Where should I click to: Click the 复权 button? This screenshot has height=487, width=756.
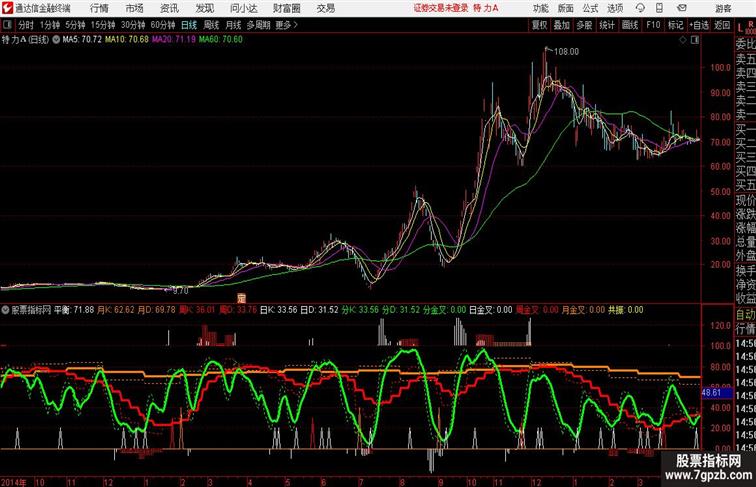pyautogui.click(x=539, y=25)
